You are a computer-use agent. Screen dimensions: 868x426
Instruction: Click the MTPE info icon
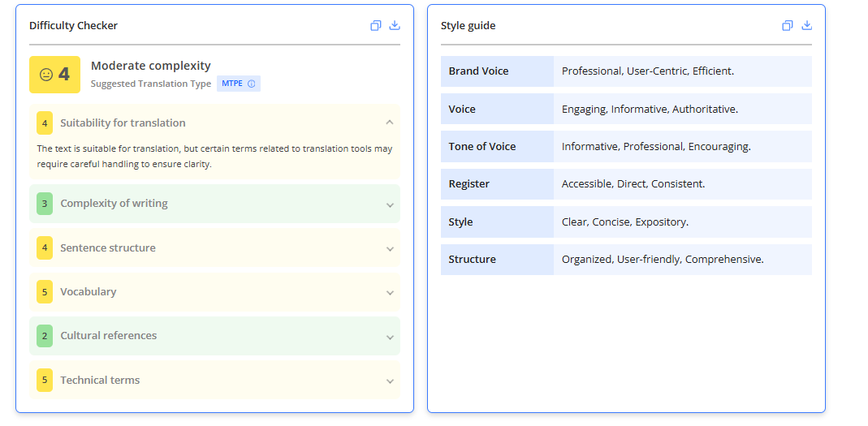tap(252, 84)
